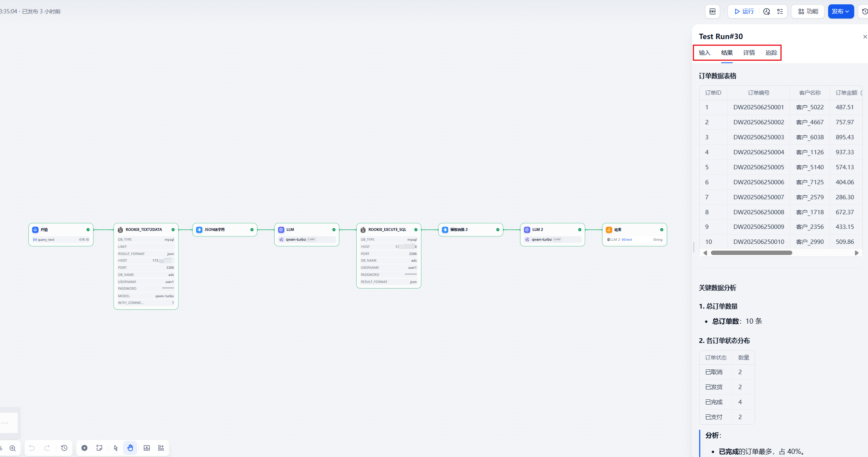Screen dimensions: 868x457
Task: Switch to the 追踪 tab
Action: click(x=771, y=52)
